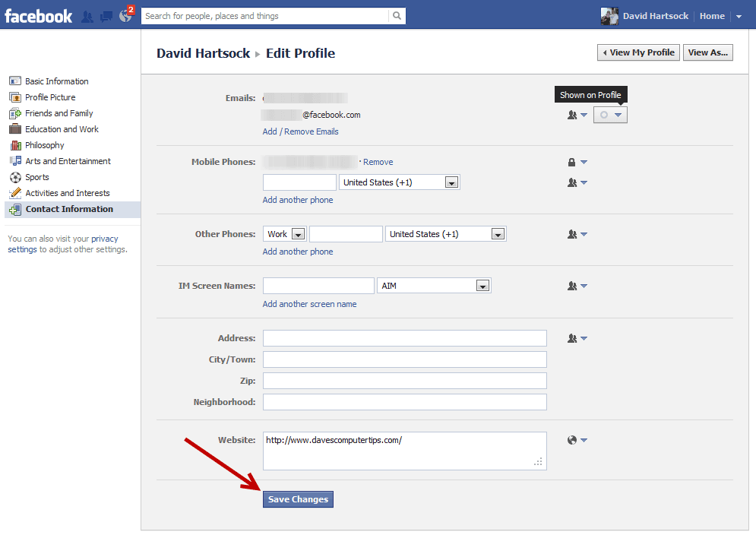This screenshot has height=535, width=756.
Task: Click the Philosophy books icon
Action: pyautogui.click(x=15, y=145)
